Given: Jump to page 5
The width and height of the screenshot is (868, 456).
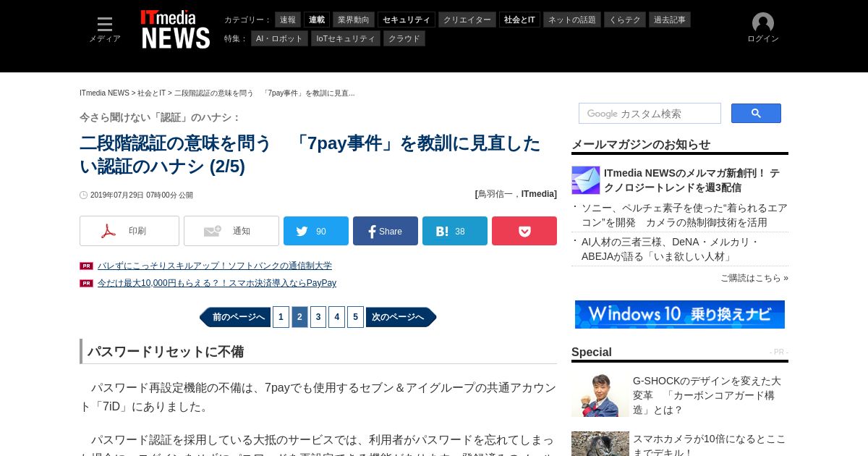Looking at the screenshot, I should pos(355,317).
